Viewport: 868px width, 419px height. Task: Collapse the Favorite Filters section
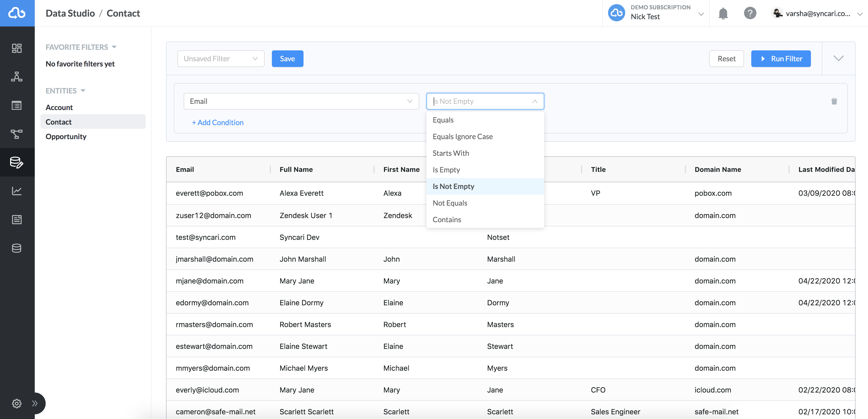pos(114,47)
